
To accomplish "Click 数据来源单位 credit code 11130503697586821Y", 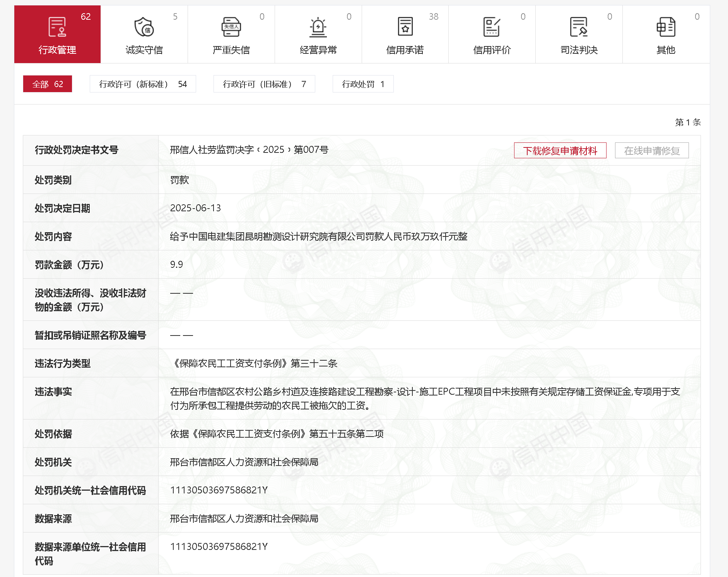I will click(219, 547).
